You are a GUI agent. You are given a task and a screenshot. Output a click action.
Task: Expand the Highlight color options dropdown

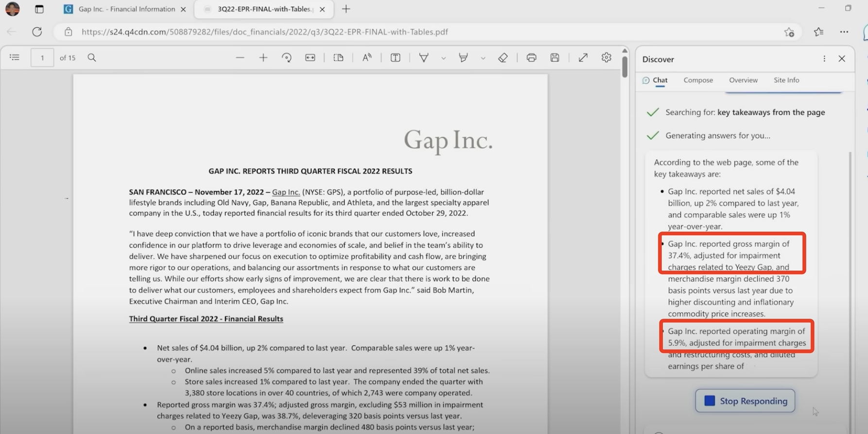pos(483,58)
